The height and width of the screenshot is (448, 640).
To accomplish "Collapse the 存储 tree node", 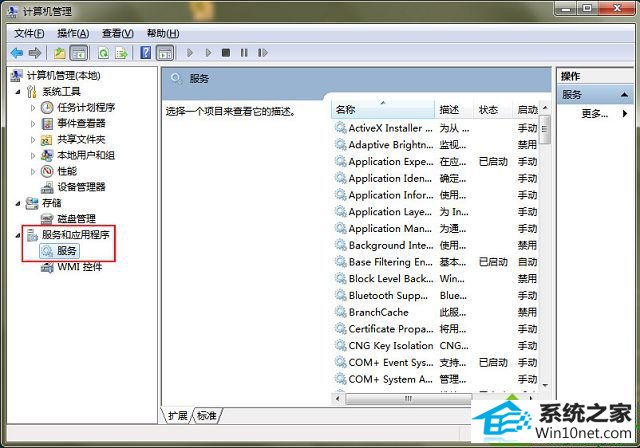I will (18, 203).
